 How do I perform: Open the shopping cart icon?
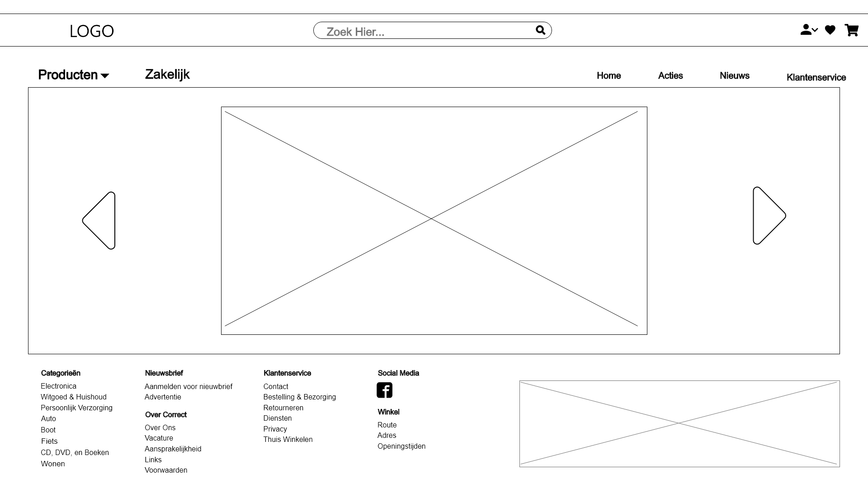[x=851, y=30]
